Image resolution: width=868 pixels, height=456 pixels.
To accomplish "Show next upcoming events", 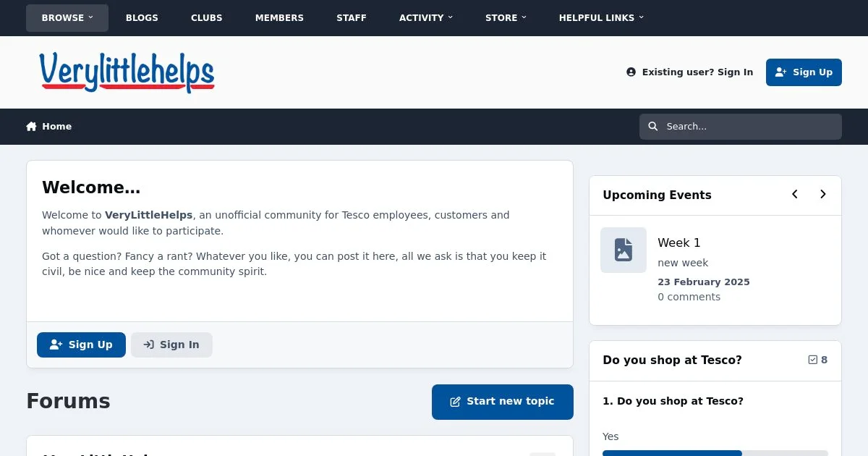I will [822, 195].
